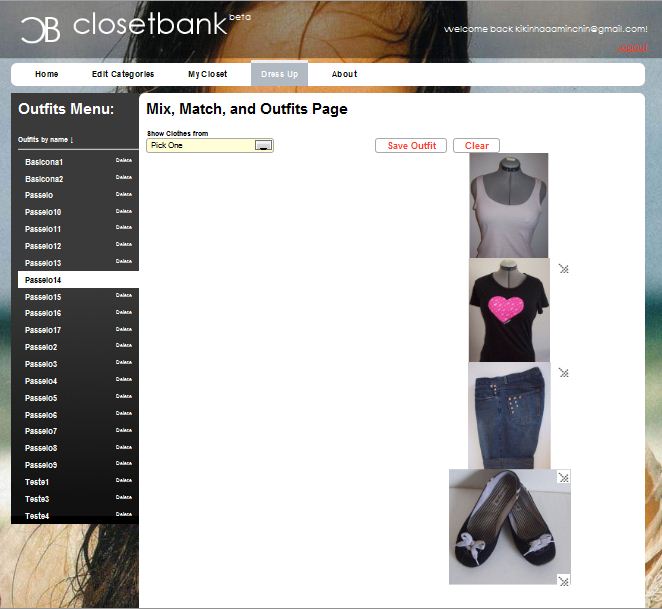Viewport: 662px width, 609px height.
Task: Click resize handle beside the denim shorts
Action: tap(564, 372)
